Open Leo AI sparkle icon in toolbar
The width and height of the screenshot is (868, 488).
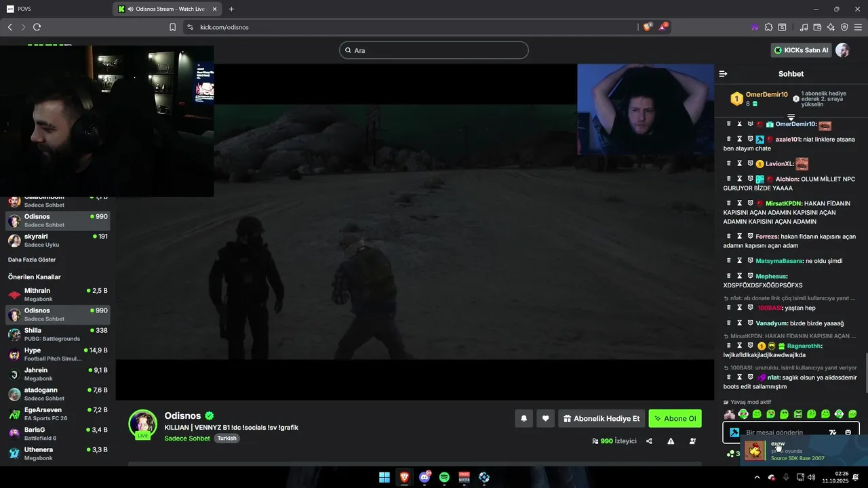[x=831, y=27]
